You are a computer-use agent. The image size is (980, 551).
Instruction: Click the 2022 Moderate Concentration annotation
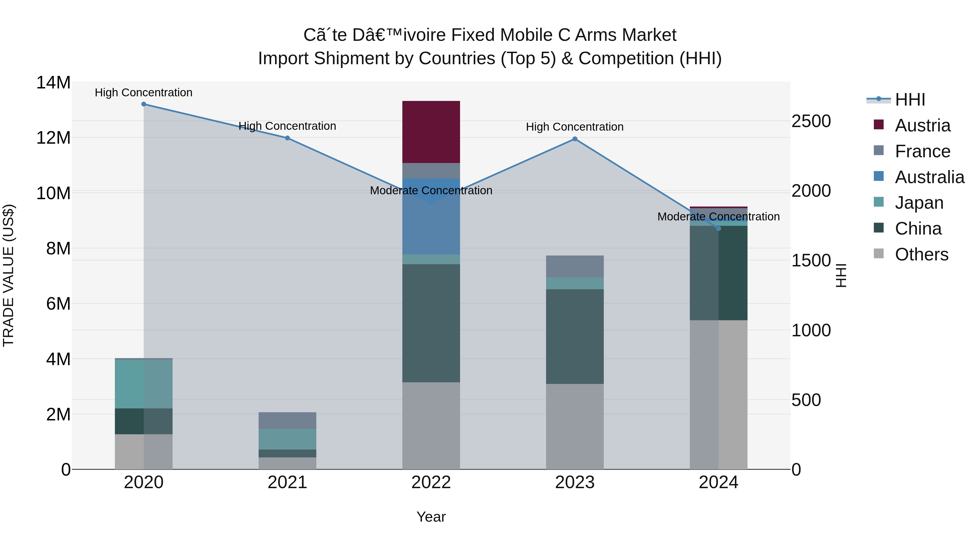(431, 190)
